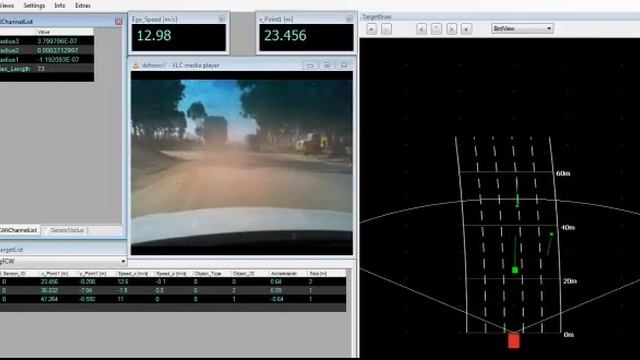Click the TargetList panel title
The width and height of the screenshot is (640, 360).
11,249
